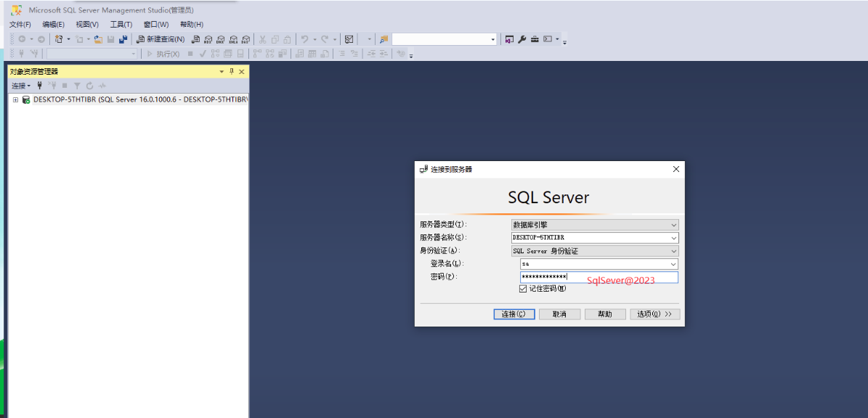Image resolution: width=868 pixels, height=418 pixels.
Task: Click the activity pulse icon in Object Explorer
Action: [102, 86]
